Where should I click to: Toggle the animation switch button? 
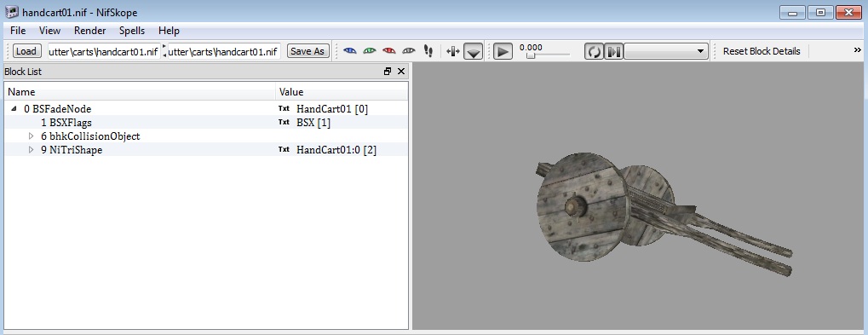tap(613, 51)
